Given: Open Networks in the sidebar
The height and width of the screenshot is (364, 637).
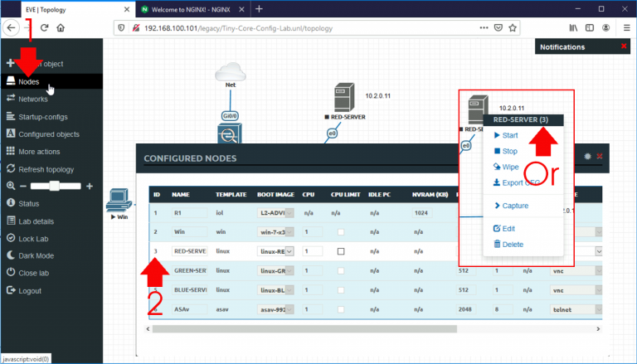Looking at the screenshot, I should tap(32, 99).
